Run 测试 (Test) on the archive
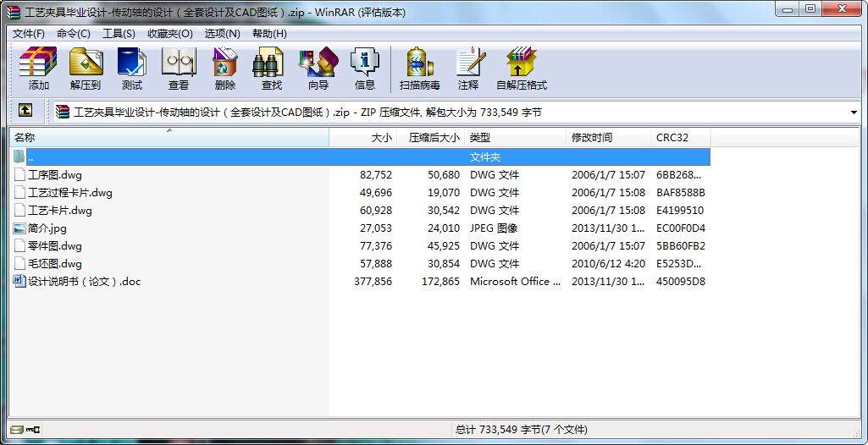Screen dimensions: 868x445 (132, 62)
